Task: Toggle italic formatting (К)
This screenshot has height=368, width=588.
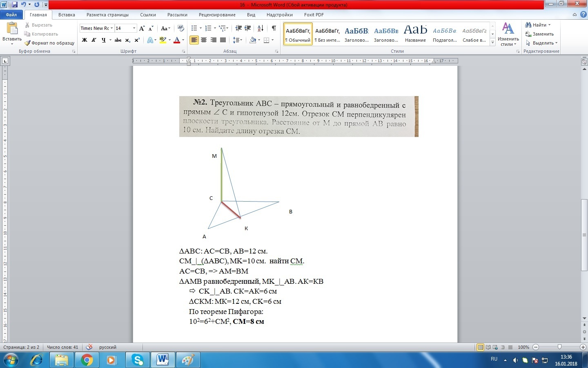Action: pos(94,40)
